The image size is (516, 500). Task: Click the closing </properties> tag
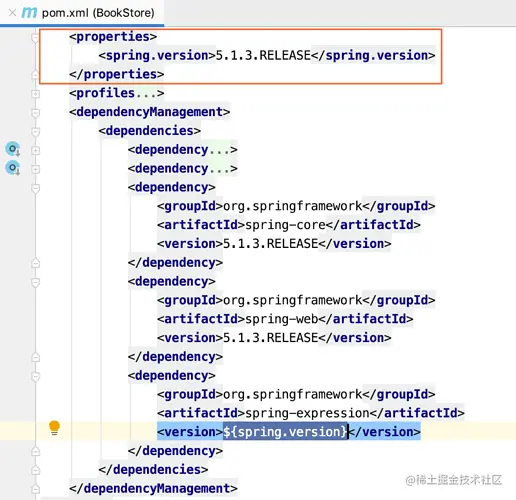[x=117, y=74]
